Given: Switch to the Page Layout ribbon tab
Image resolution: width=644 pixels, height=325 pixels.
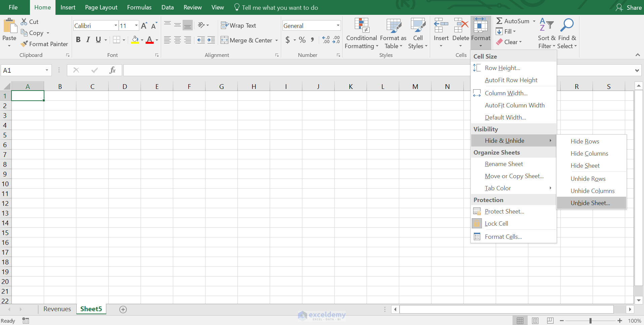Looking at the screenshot, I should click(101, 7).
